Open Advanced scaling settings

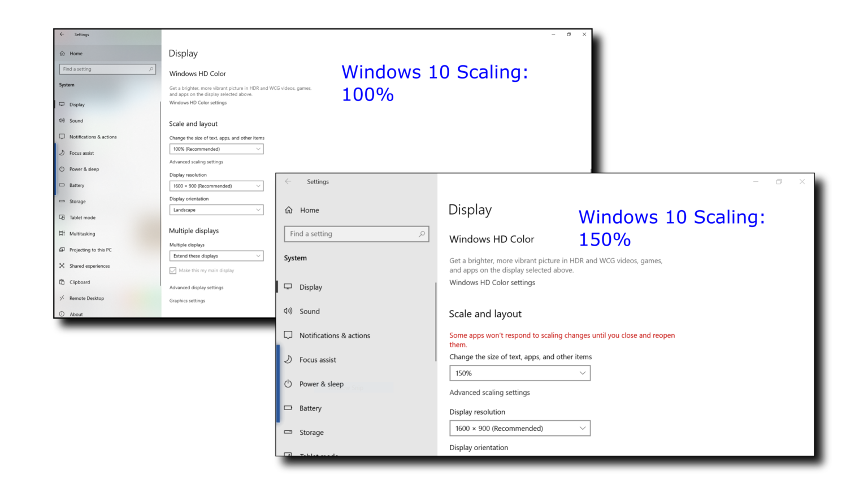pyautogui.click(x=489, y=392)
